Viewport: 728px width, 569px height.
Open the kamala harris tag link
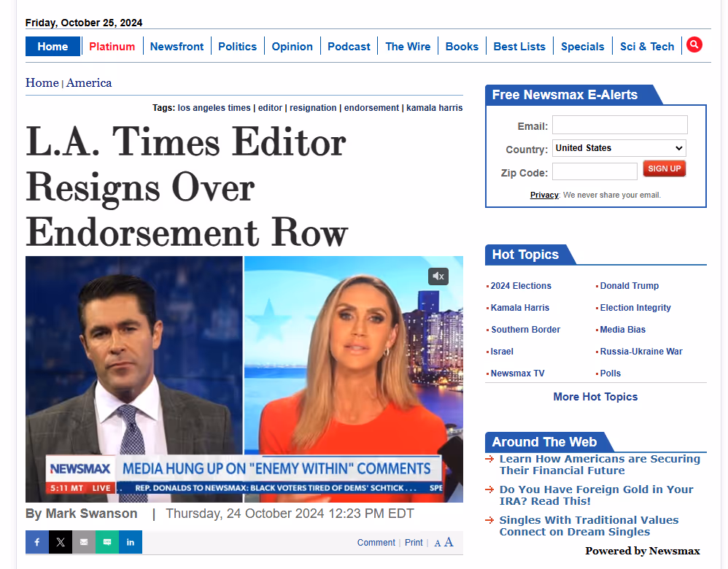click(x=434, y=107)
